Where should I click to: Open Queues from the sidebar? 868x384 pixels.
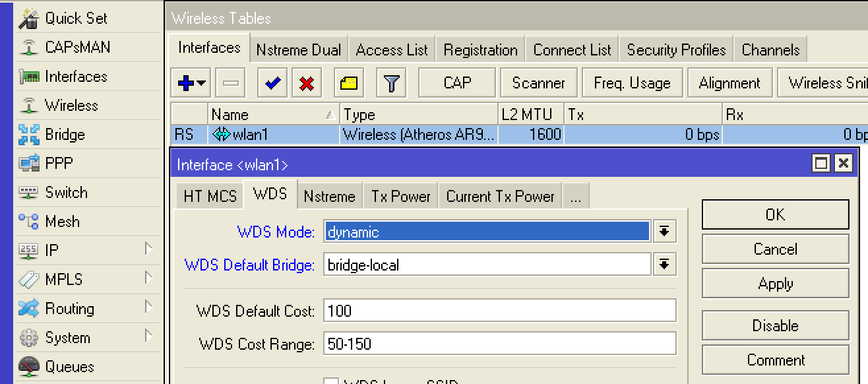point(88,367)
